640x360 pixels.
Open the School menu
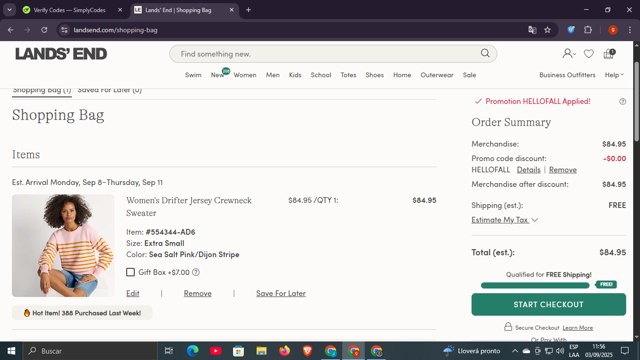(x=321, y=75)
